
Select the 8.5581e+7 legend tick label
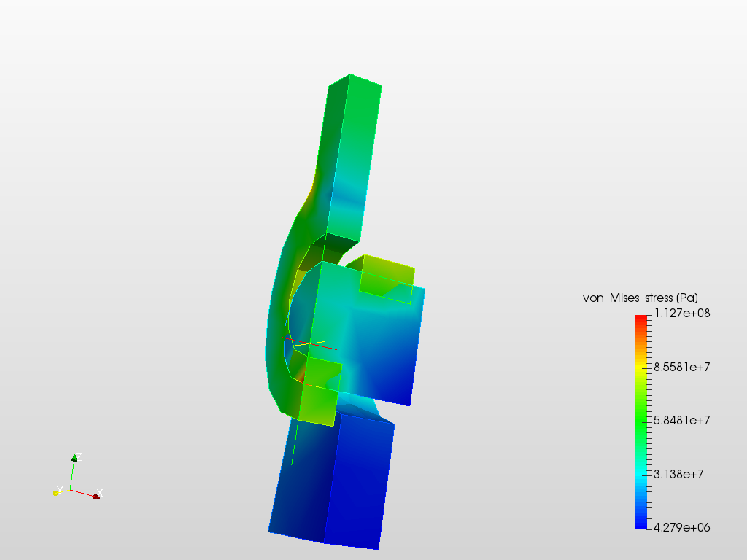682,367
